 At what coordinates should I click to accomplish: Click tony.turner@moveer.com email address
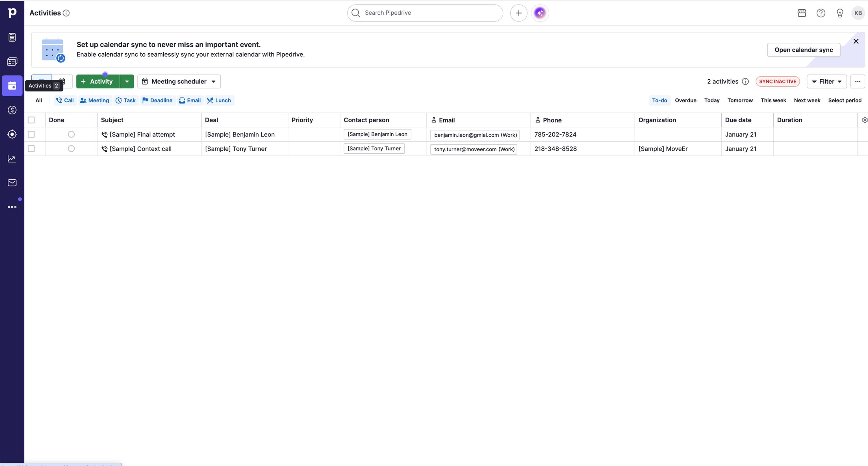[474, 149]
